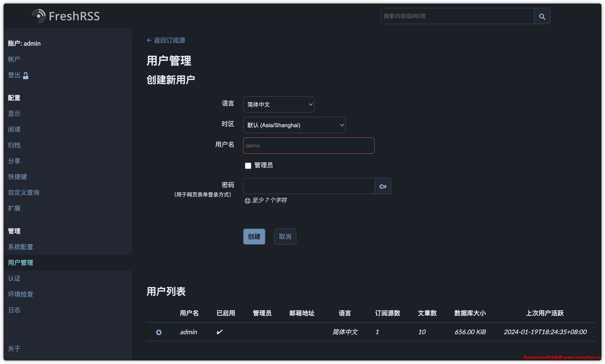Viewport: 605px width, 364px height.
Task: Enable the 管理员 checkbox
Action: tap(248, 166)
